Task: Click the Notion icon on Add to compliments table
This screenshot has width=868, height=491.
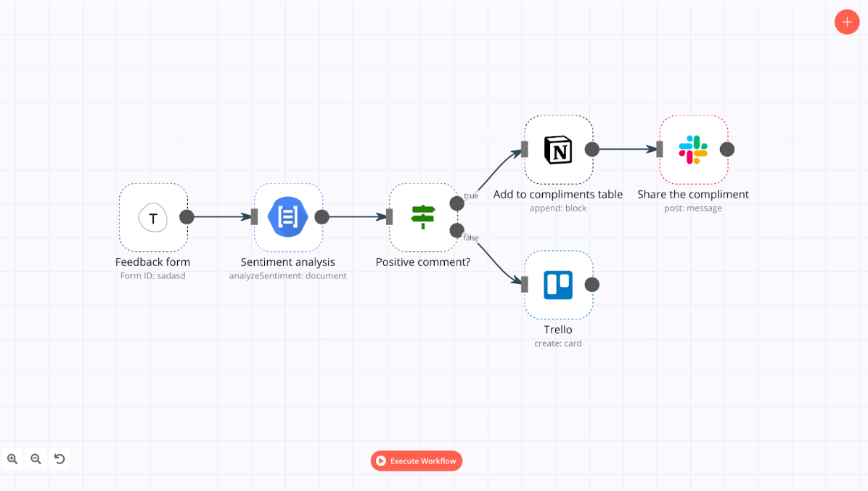Action: [558, 149]
